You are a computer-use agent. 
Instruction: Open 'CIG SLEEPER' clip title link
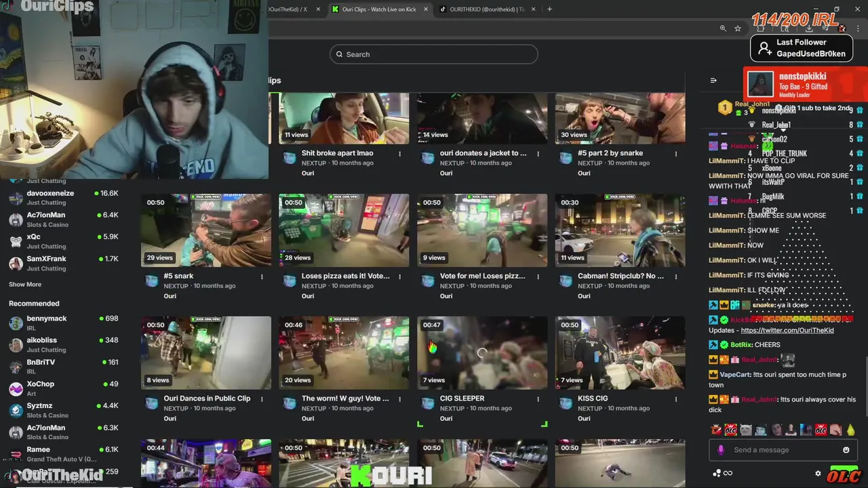point(462,399)
